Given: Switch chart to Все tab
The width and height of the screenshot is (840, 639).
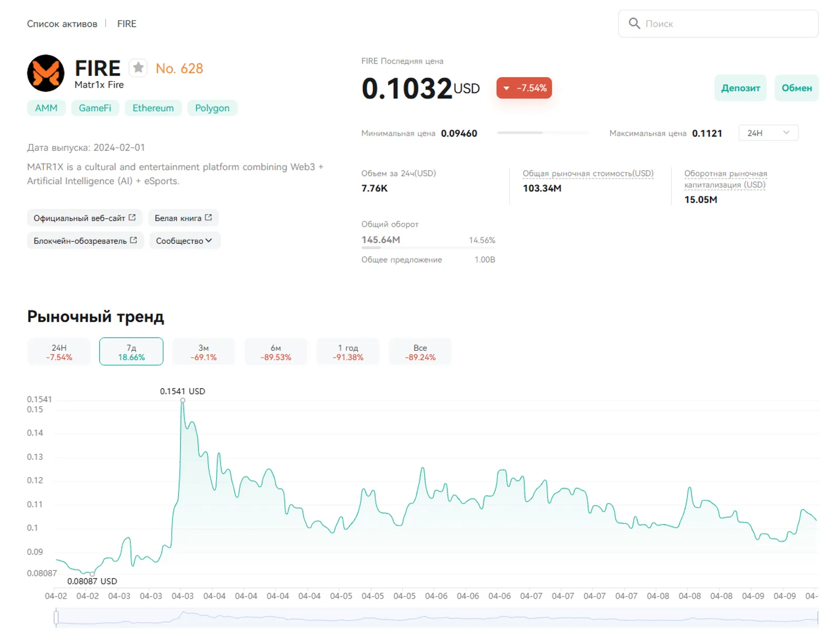Looking at the screenshot, I should tap(420, 352).
